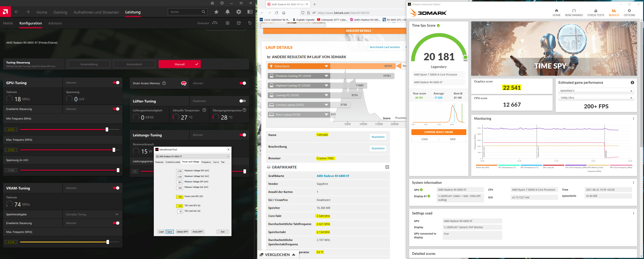
Task: Switch to the Advisors subtab
Action: coord(55,23)
